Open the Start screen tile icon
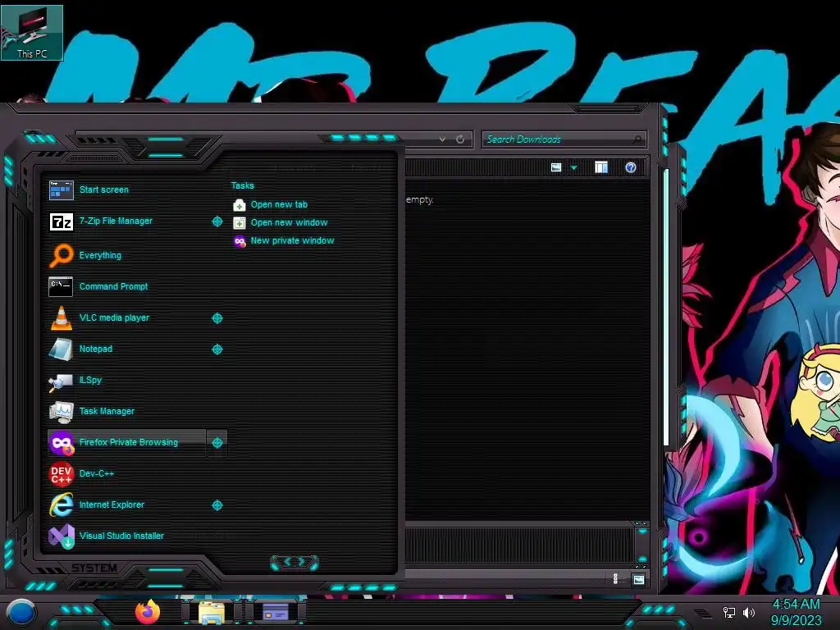840x630 pixels. coord(61,189)
